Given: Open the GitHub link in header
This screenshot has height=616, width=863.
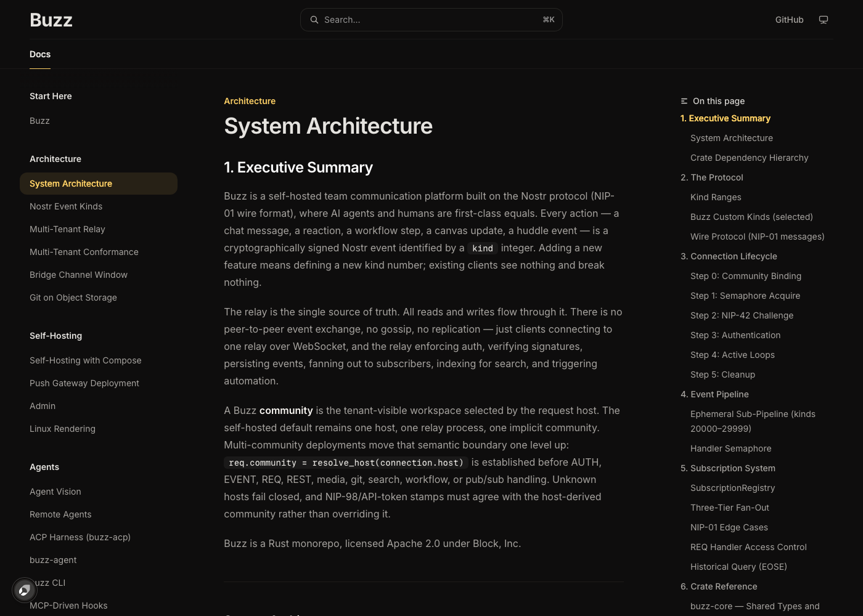Looking at the screenshot, I should point(789,20).
